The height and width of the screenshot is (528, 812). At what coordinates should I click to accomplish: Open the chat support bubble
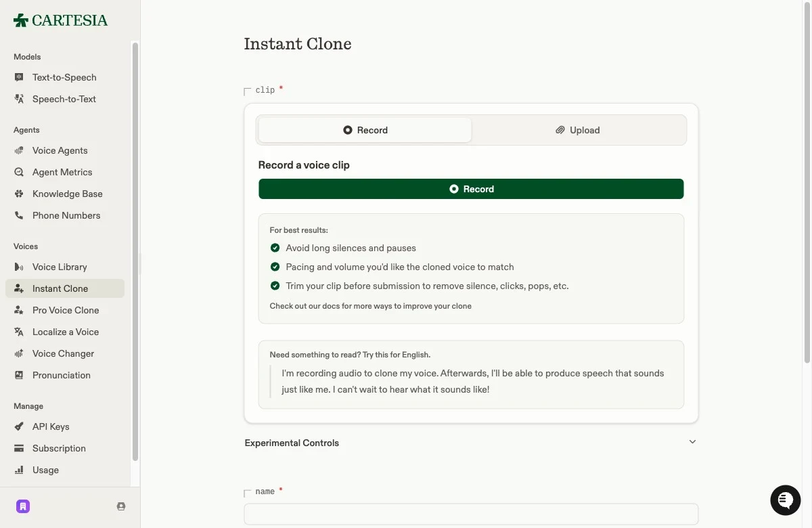point(786,500)
